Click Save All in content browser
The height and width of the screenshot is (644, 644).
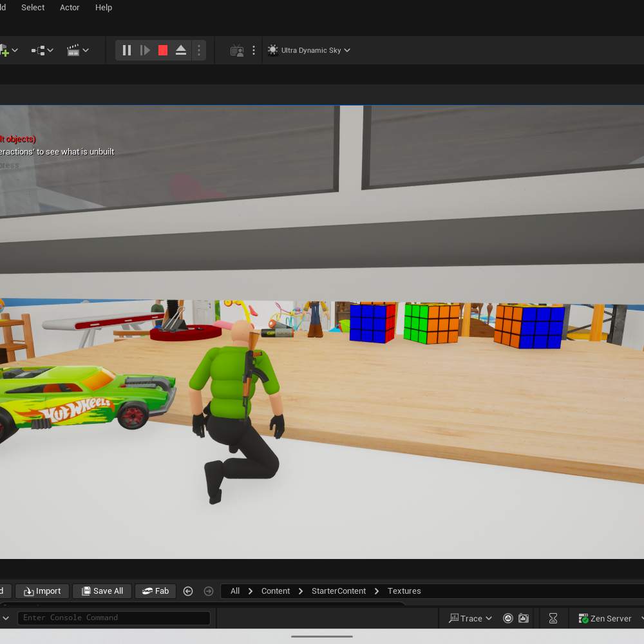[102, 591]
